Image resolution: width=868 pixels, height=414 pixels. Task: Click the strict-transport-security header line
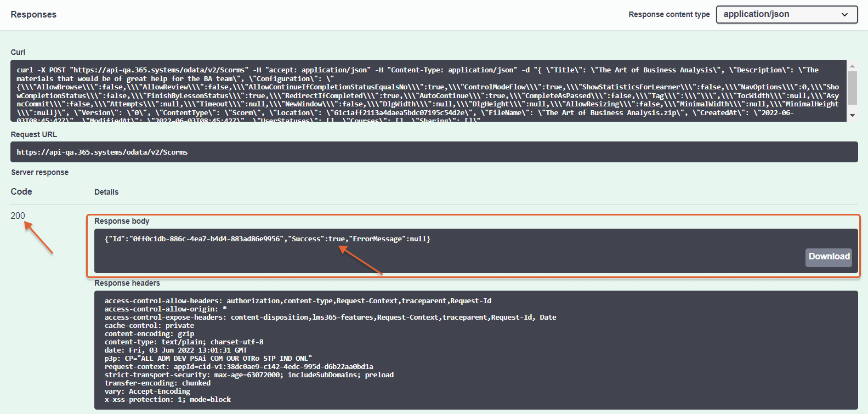click(249, 375)
